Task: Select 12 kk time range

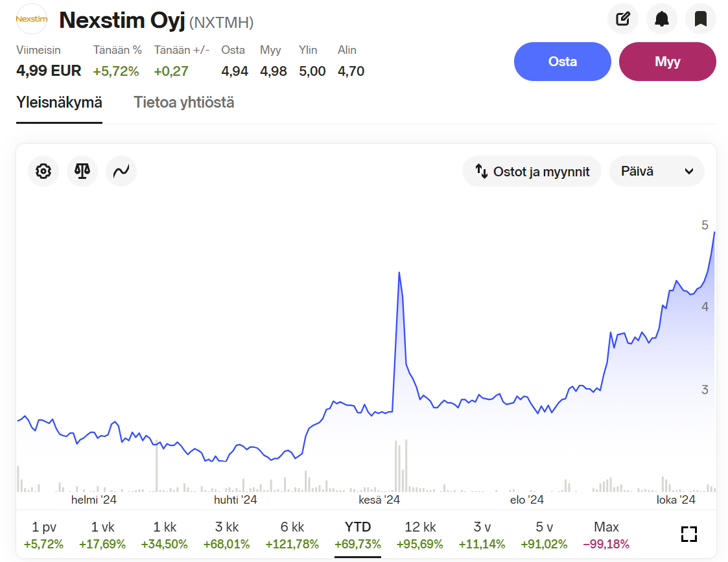Action: [x=419, y=535]
